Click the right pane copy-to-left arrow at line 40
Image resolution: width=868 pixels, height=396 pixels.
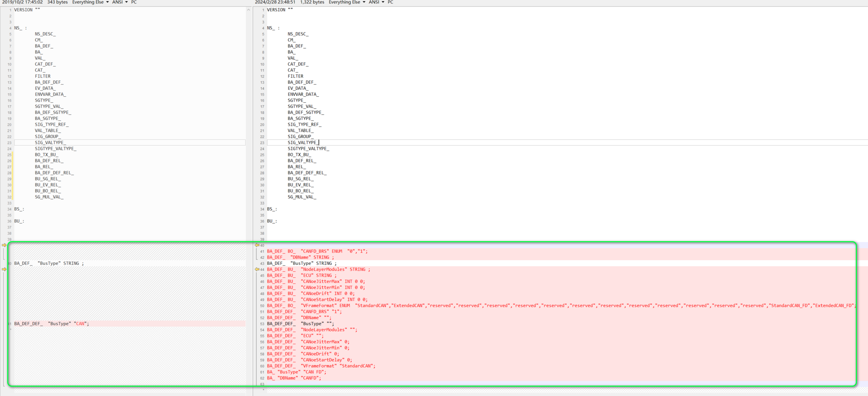point(257,245)
